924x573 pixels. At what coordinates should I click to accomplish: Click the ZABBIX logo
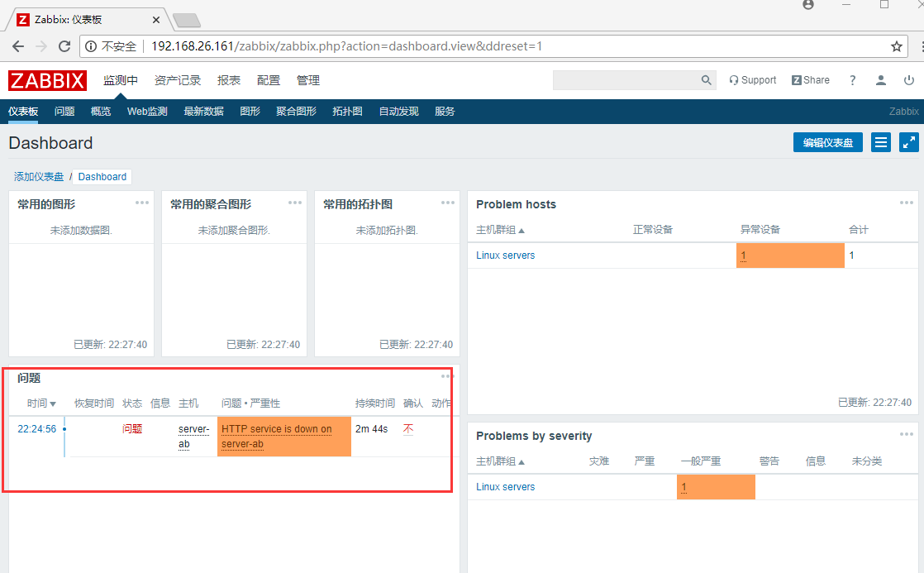(x=47, y=80)
